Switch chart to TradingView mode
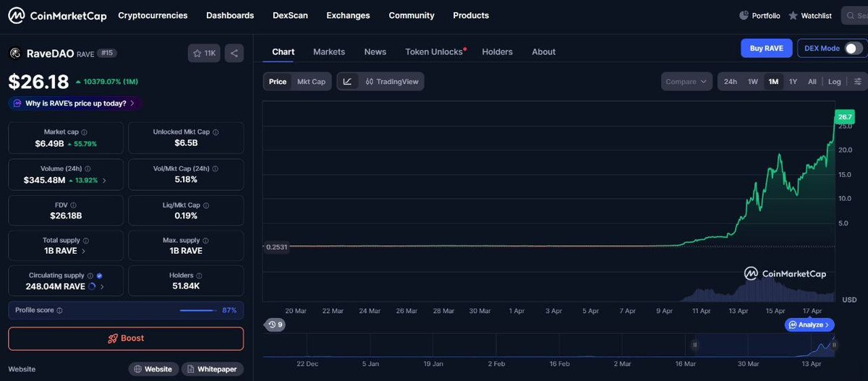868x381 pixels. click(392, 82)
